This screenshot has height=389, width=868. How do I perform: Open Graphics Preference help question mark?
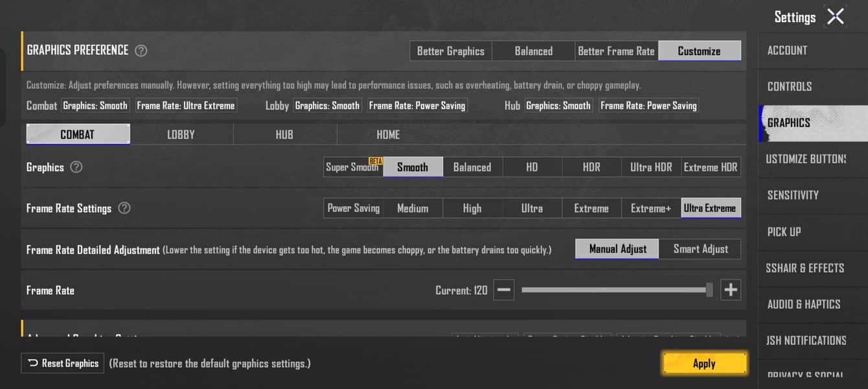coord(141,51)
